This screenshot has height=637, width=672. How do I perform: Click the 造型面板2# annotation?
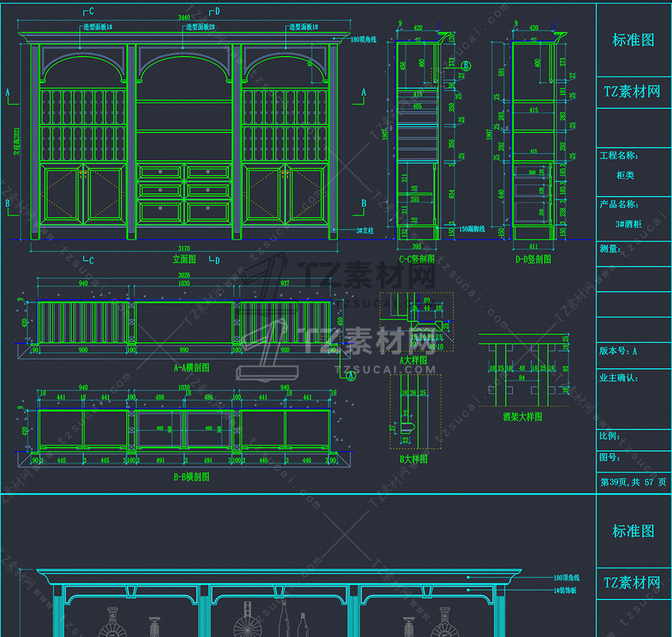(201, 27)
